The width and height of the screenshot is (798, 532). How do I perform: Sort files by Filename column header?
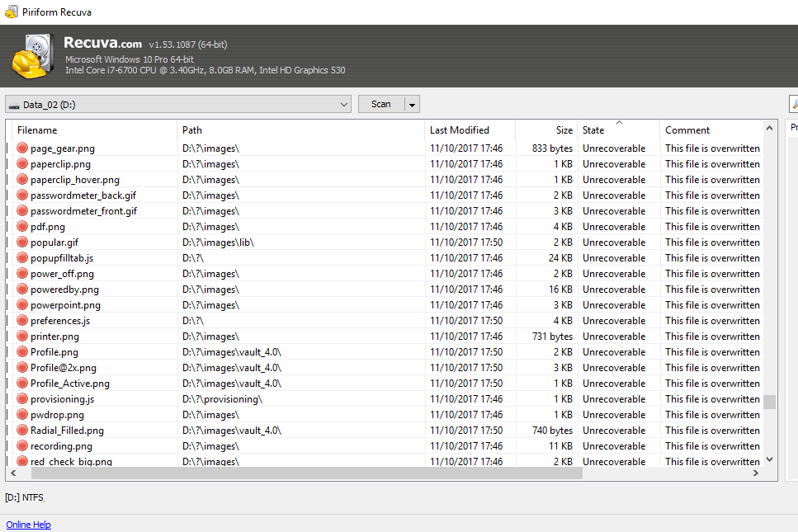pyautogui.click(x=37, y=130)
